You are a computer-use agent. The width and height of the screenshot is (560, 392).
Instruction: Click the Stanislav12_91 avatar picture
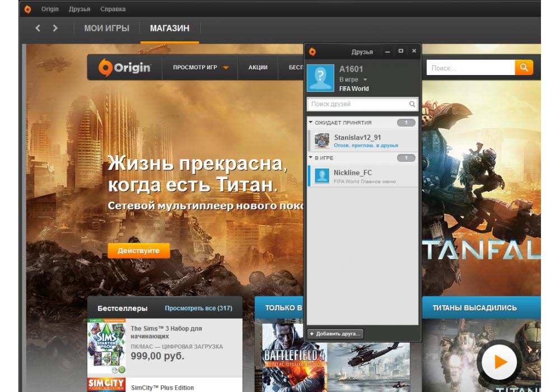321,140
